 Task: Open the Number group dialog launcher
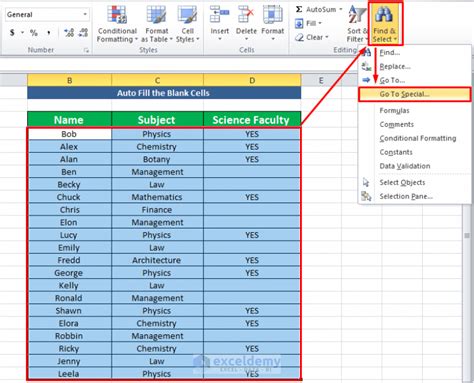[86, 50]
